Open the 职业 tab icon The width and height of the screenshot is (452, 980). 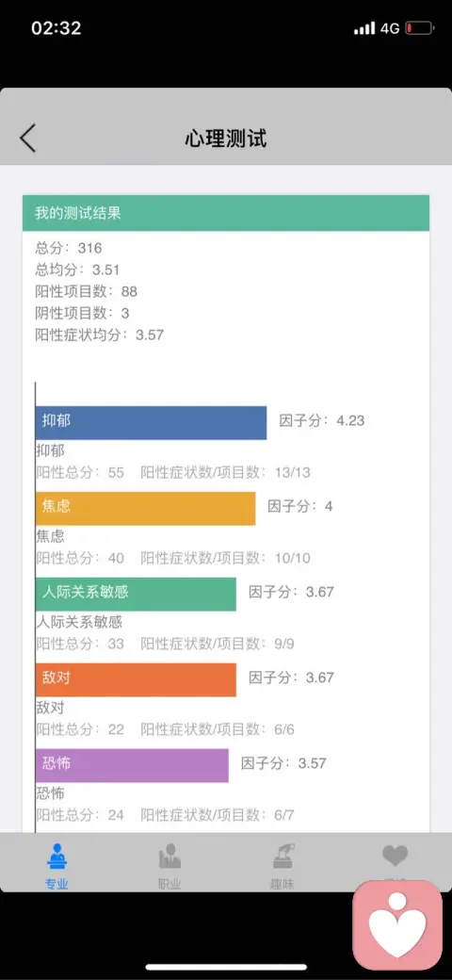point(169,857)
